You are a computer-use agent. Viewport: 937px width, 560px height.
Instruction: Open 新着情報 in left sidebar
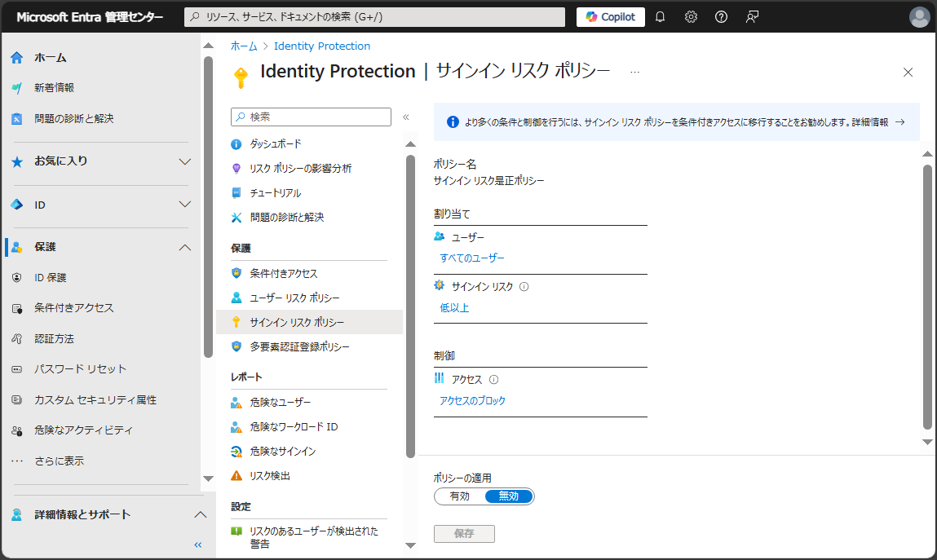click(x=54, y=88)
